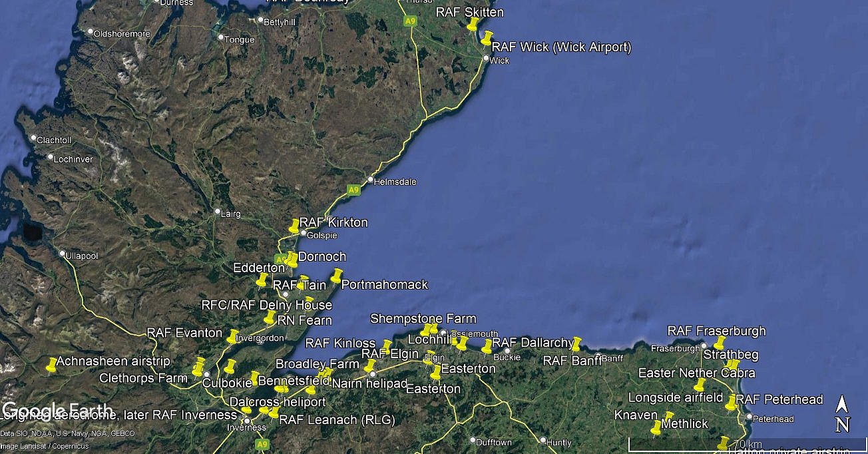Click the Portmahomack pushpin marker

tap(336, 276)
